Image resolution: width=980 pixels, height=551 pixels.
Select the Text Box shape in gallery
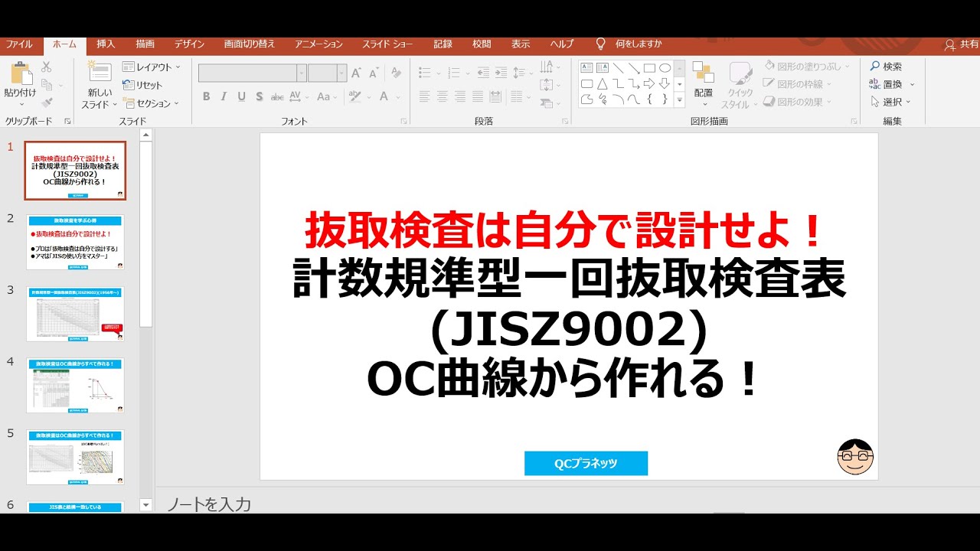tap(587, 67)
